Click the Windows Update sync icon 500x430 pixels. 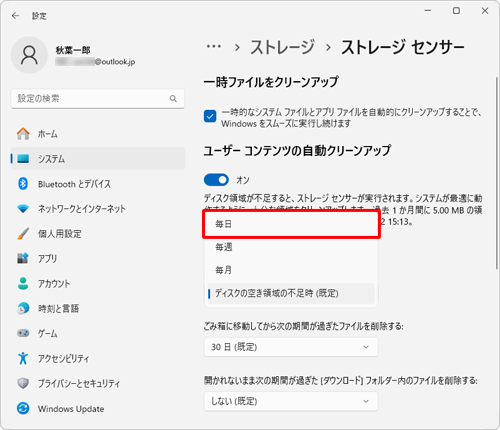coord(23,408)
